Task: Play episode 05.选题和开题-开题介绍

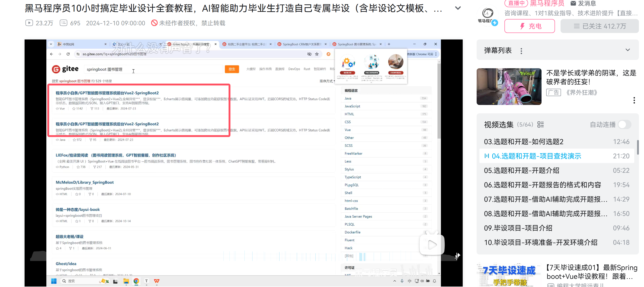Action: click(x=557, y=170)
